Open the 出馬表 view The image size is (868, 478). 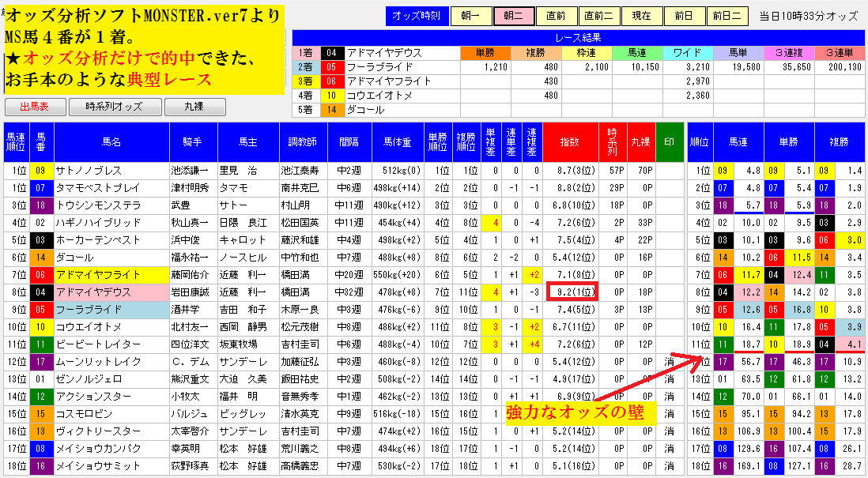35,107
